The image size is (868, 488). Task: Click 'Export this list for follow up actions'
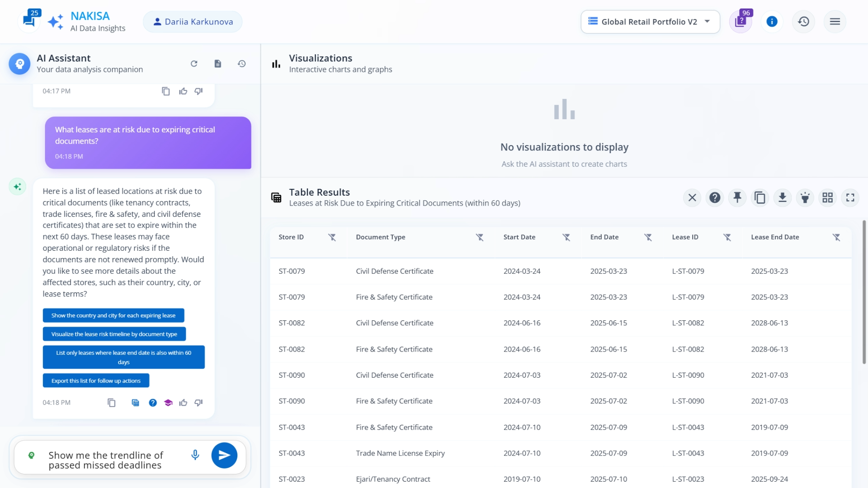(x=96, y=381)
